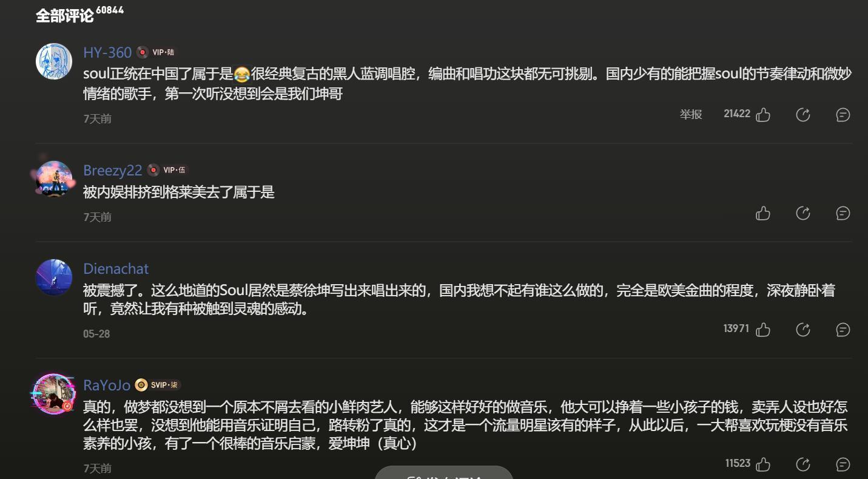Share HY-360's comment via share icon
This screenshot has width=868, height=479.
(803, 115)
